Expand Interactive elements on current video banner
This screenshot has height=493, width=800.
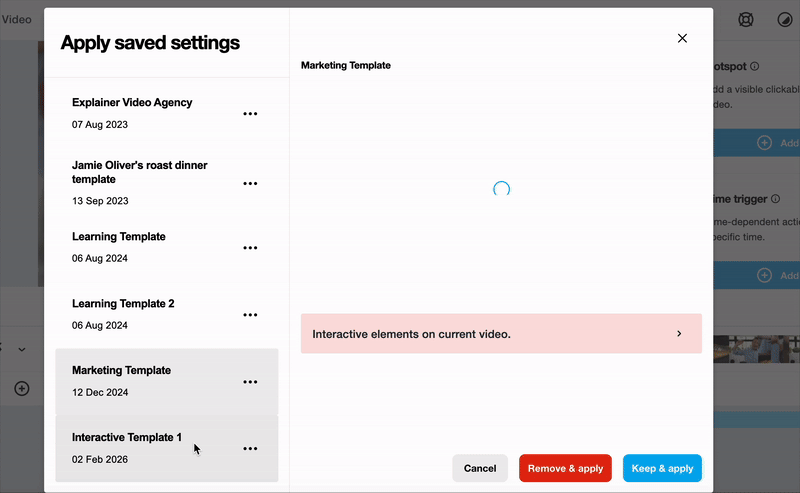(501, 334)
